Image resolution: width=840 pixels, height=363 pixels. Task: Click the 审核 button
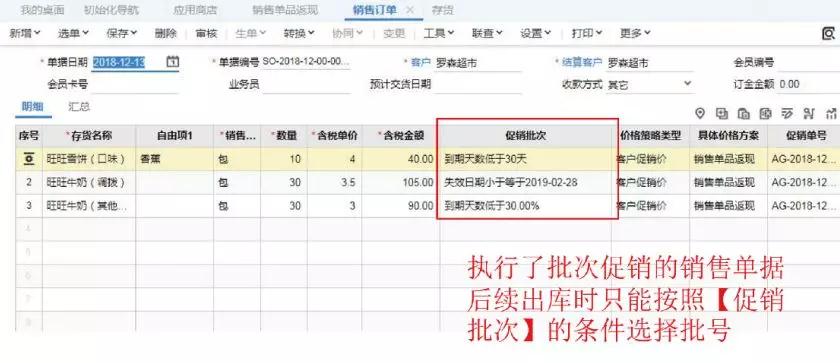click(206, 33)
